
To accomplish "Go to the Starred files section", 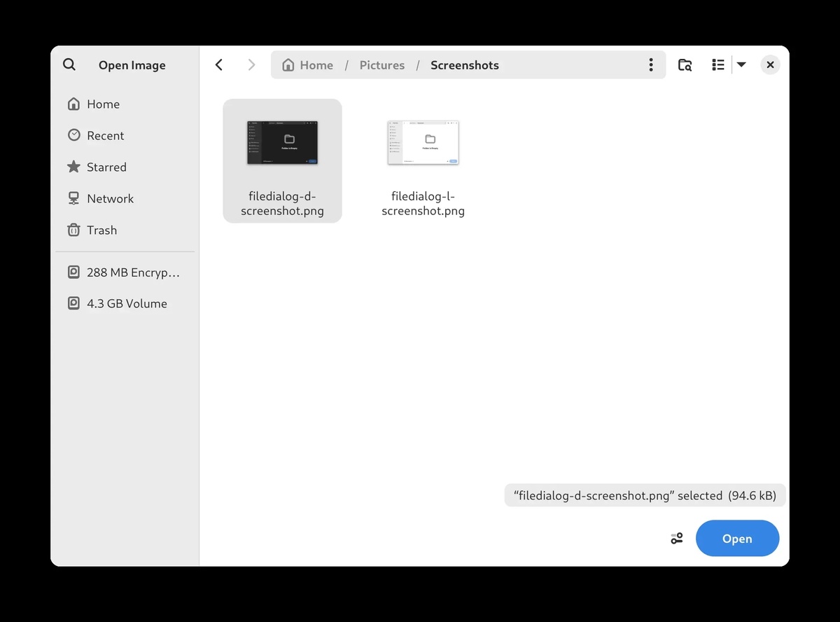I will pos(106,167).
